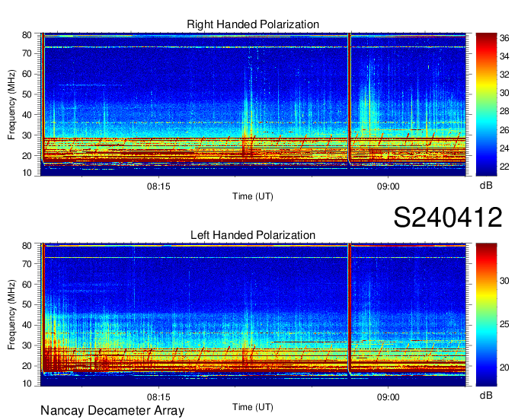Image resolution: width=518 pixels, height=420 pixels.
Task: Click the Left Handed Polarization spectrogram image
Action: [x=253, y=315]
